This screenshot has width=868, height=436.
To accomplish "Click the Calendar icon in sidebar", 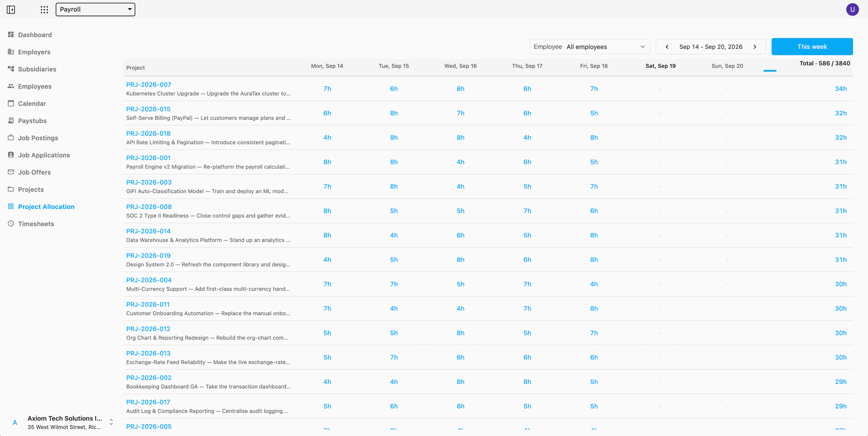I will pos(11,103).
